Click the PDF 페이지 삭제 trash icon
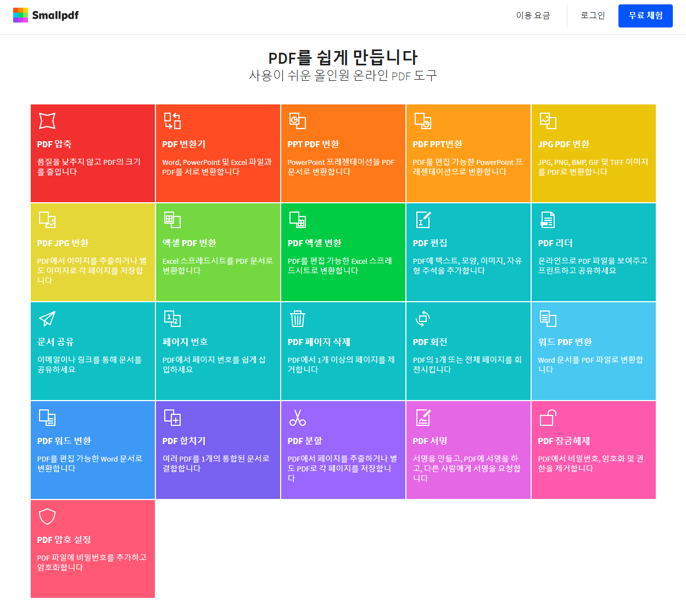 (298, 319)
